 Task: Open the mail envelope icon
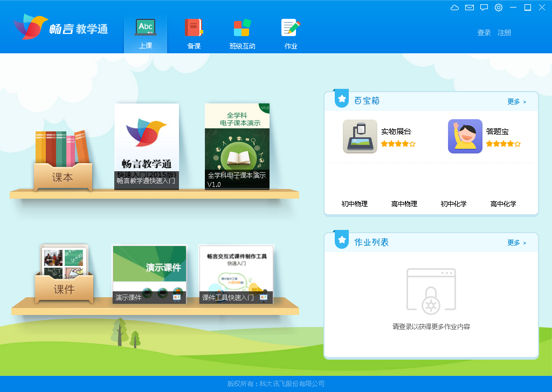(470, 8)
